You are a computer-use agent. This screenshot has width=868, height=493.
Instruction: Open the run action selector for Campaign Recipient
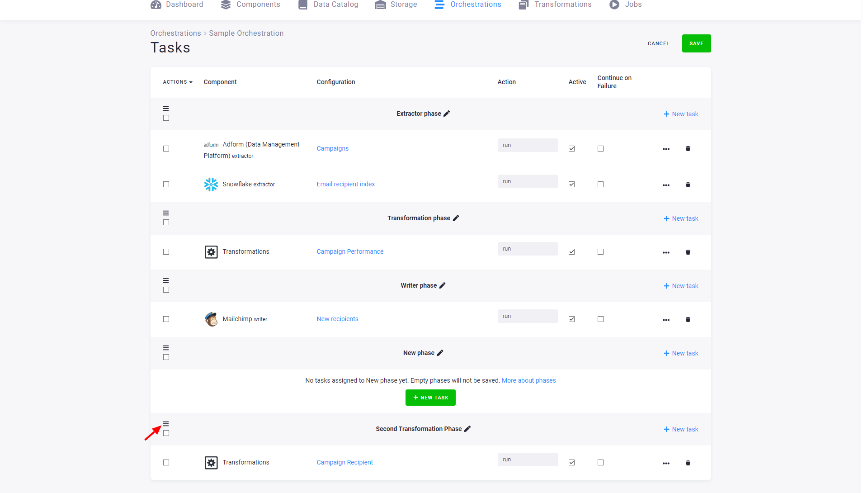[527, 460]
